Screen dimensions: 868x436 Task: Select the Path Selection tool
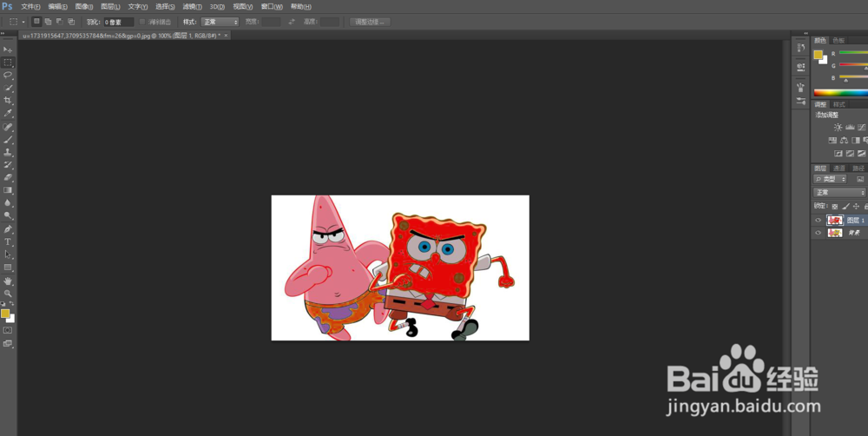click(x=8, y=254)
